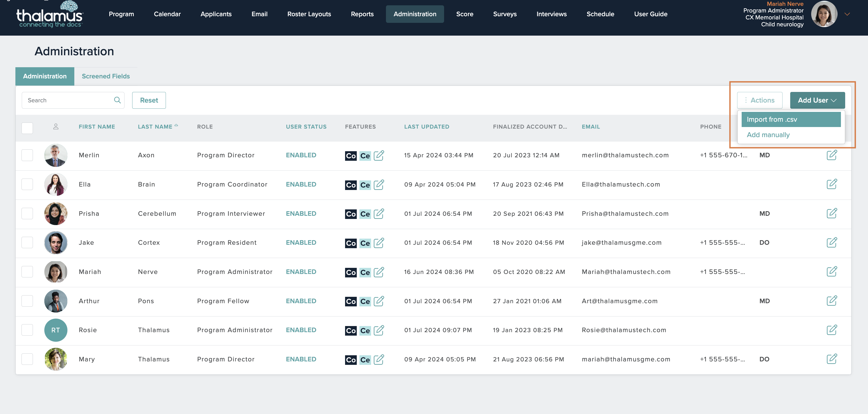Open the Calendar menu
The height and width of the screenshot is (414, 868).
coord(167,14)
